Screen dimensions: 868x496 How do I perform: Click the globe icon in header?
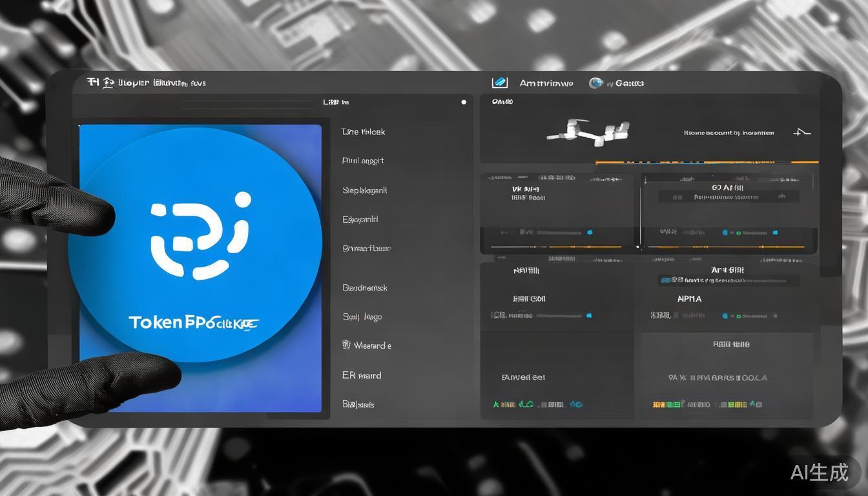coord(596,83)
